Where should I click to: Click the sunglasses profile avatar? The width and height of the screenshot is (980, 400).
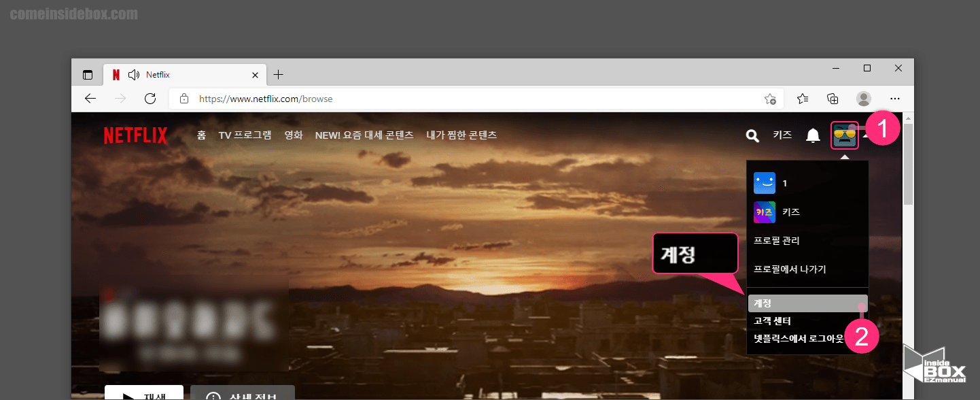pos(845,136)
